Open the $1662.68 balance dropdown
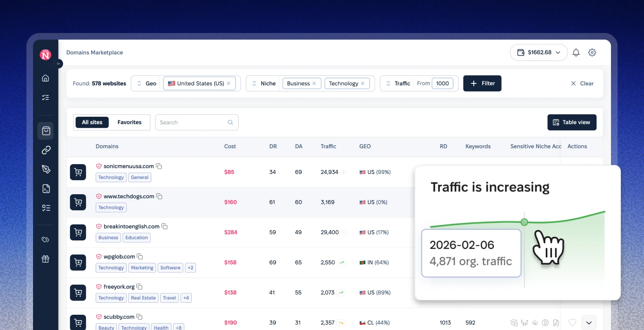This screenshot has width=644, height=330. point(539,52)
